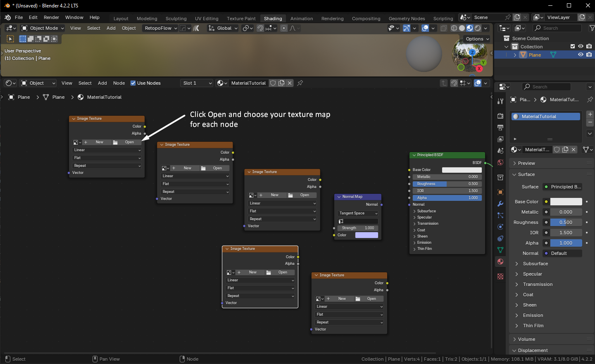This screenshot has width=595, height=364.
Task: Open the Slot 1 dropdown
Action: 197,83
